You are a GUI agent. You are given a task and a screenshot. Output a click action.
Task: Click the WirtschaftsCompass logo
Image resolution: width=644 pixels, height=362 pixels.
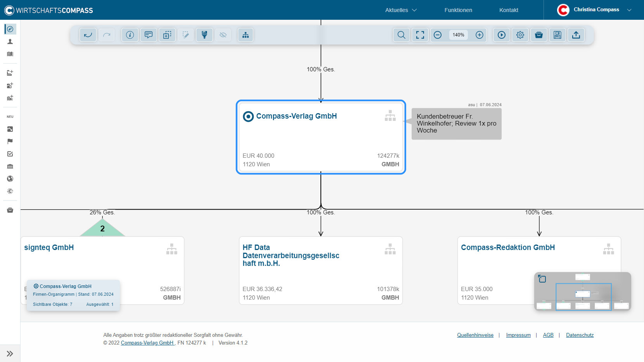click(48, 10)
